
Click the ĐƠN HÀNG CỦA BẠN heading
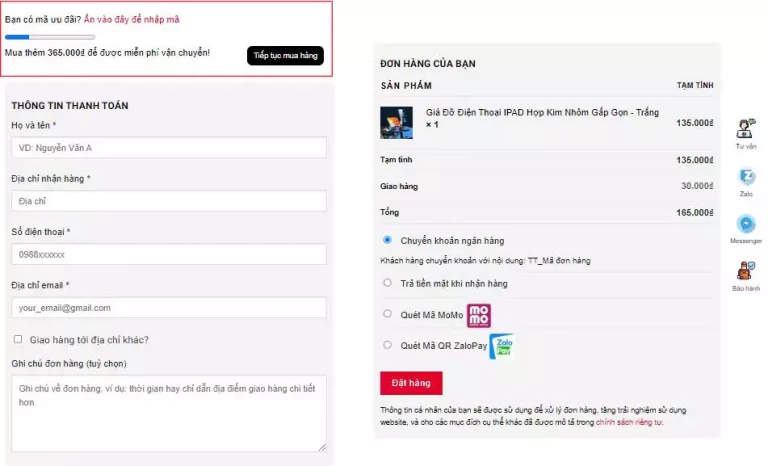[x=428, y=64]
